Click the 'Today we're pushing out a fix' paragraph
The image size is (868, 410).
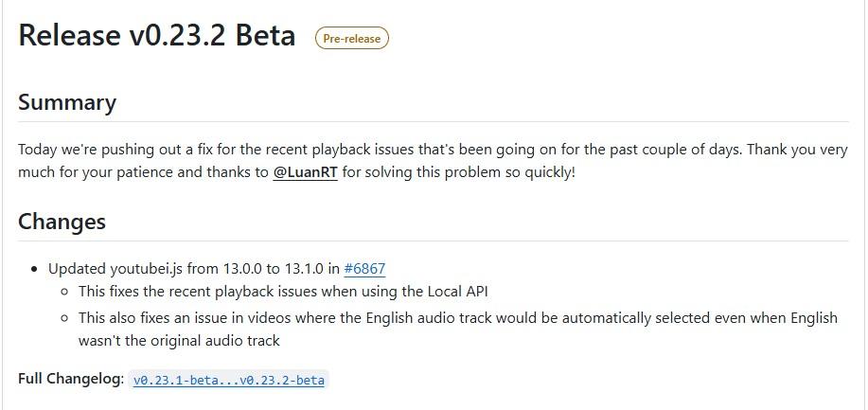(x=433, y=161)
